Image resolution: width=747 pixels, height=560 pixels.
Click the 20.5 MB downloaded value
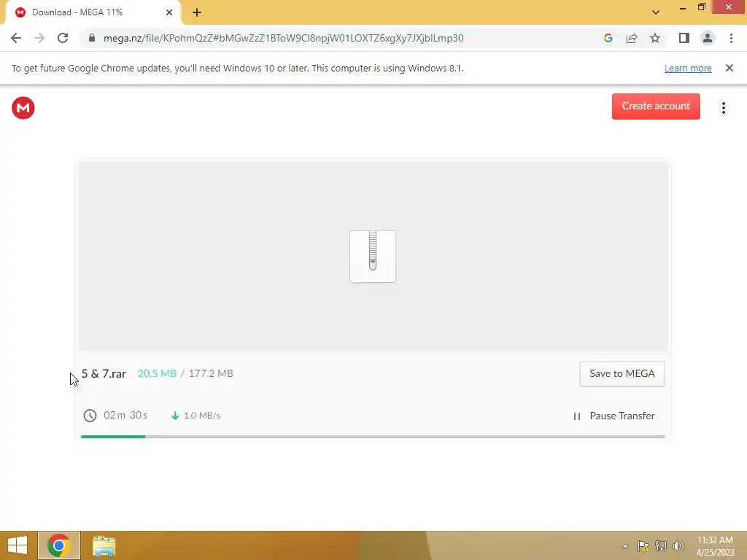pyautogui.click(x=157, y=374)
